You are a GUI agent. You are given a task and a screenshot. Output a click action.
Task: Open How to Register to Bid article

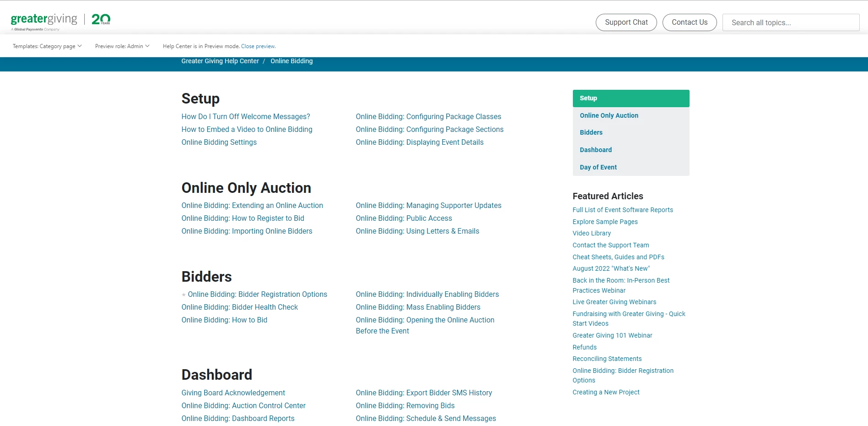pyautogui.click(x=243, y=218)
